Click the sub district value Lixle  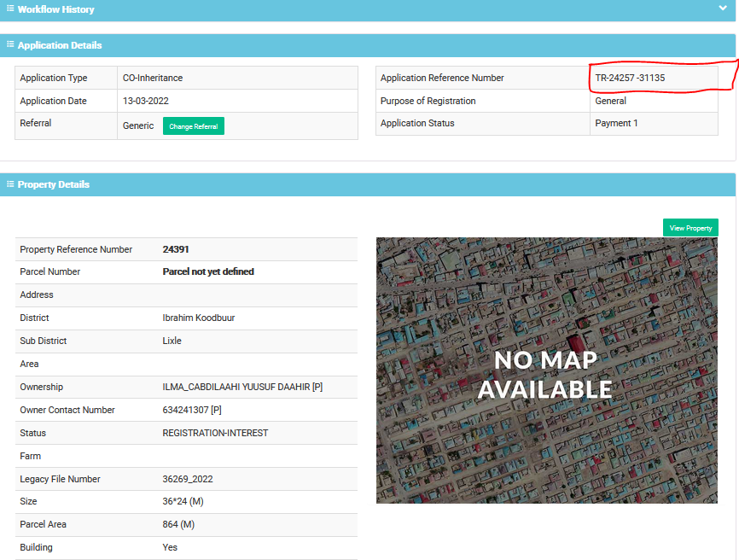172,341
